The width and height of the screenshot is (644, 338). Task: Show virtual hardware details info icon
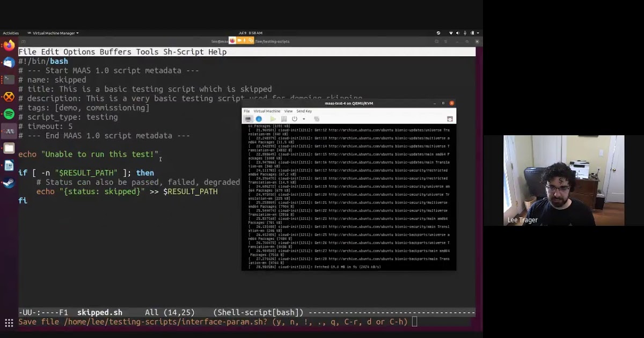[x=259, y=119]
